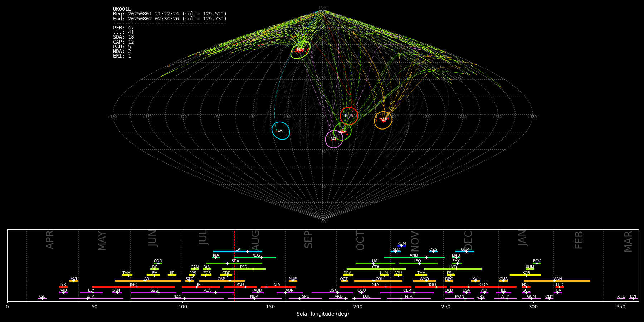Click the GEM shower bar in timeline
The image size is (644, 322).
click(465, 252)
